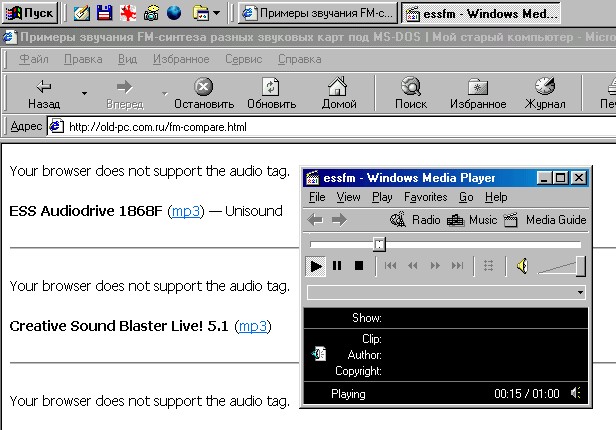Pause the essfm playback
616x430 pixels.
(x=337, y=266)
